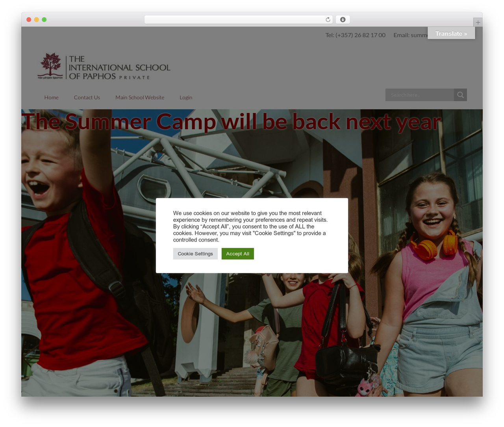Reload the page with the refresh icon
The image size is (504, 427).
click(x=328, y=20)
